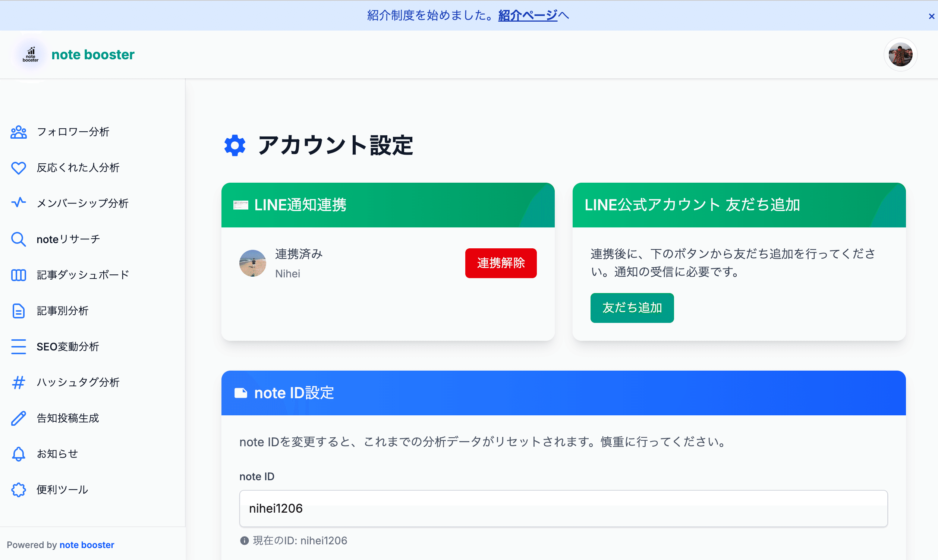Click the hash icon for ハッシュタグ分析
The height and width of the screenshot is (560, 938).
pyautogui.click(x=19, y=382)
